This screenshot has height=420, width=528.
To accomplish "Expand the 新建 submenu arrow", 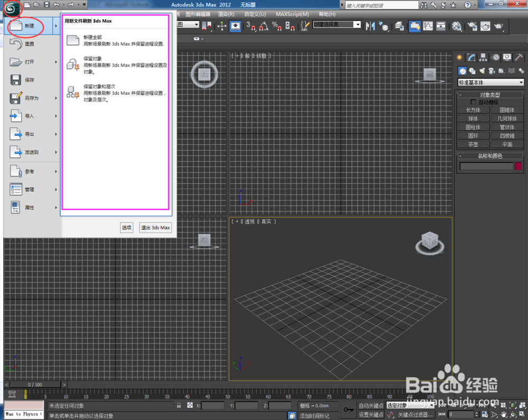I will (56, 26).
